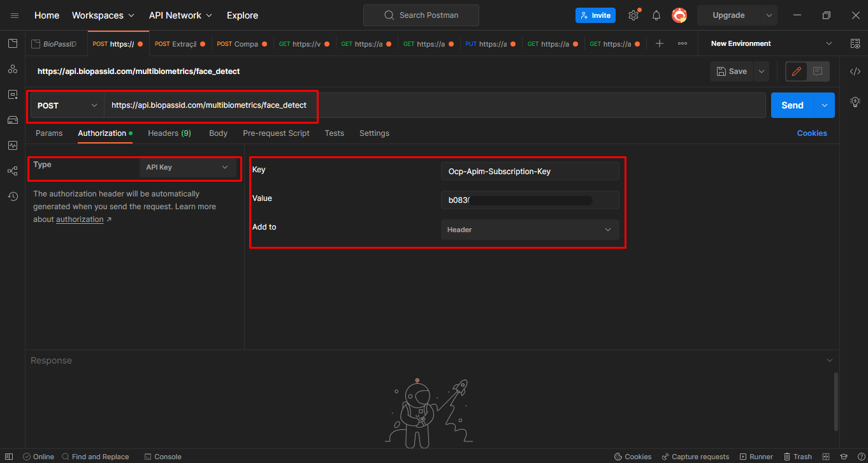Click the Ocp-Apim-Subscription-Key Key field

[x=530, y=171]
